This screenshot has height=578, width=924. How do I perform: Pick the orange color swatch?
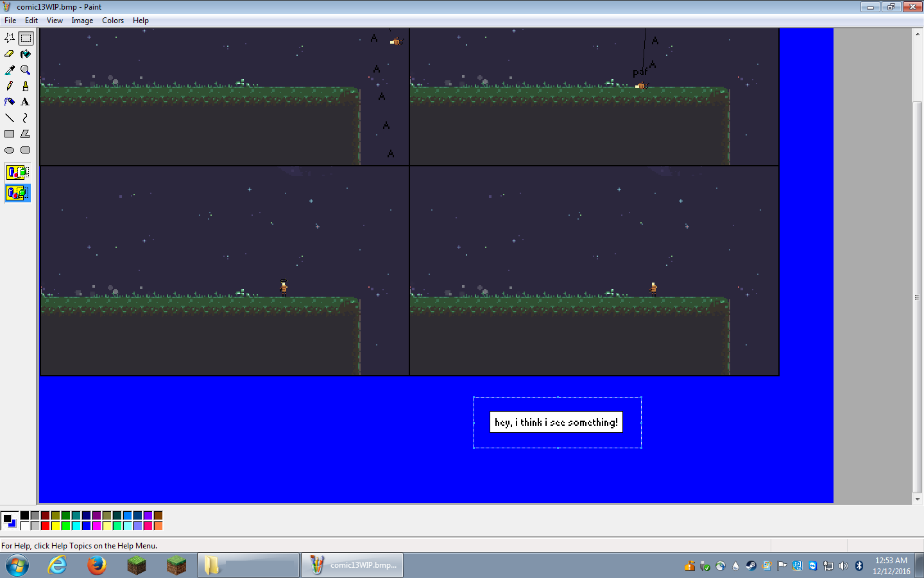[158, 526]
